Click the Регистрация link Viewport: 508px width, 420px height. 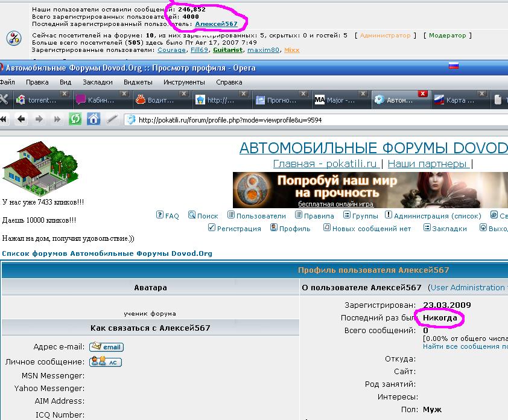235,229
